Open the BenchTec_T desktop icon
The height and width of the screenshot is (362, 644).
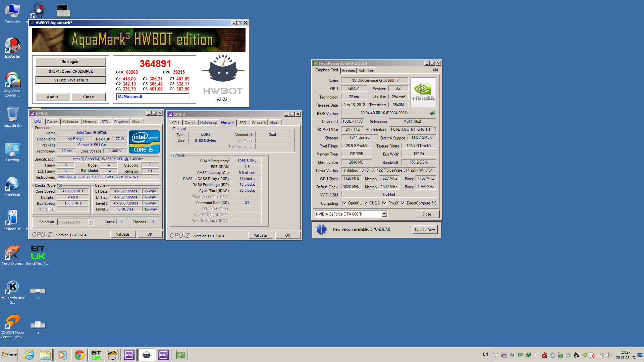(38, 255)
